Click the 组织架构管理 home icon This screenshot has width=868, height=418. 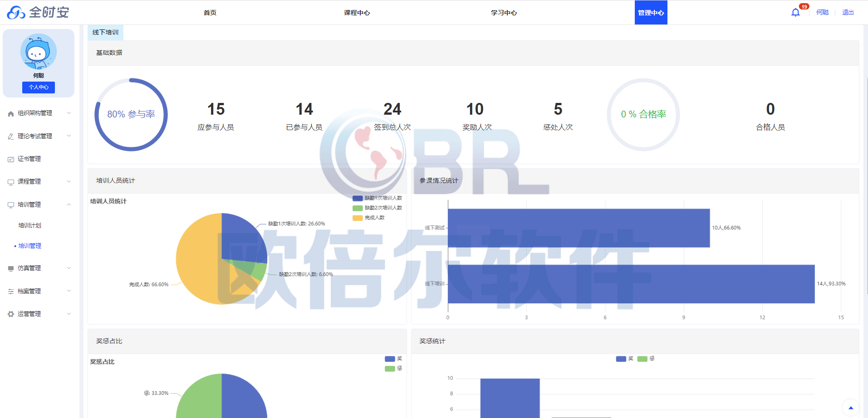[x=11, y=113]
